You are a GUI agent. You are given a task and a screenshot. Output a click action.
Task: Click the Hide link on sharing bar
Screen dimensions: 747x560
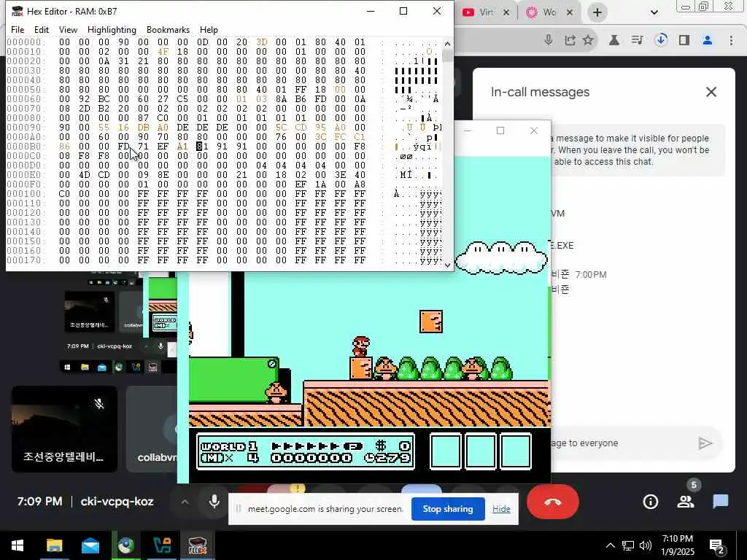pyautogui.click(x=501, y=509)
